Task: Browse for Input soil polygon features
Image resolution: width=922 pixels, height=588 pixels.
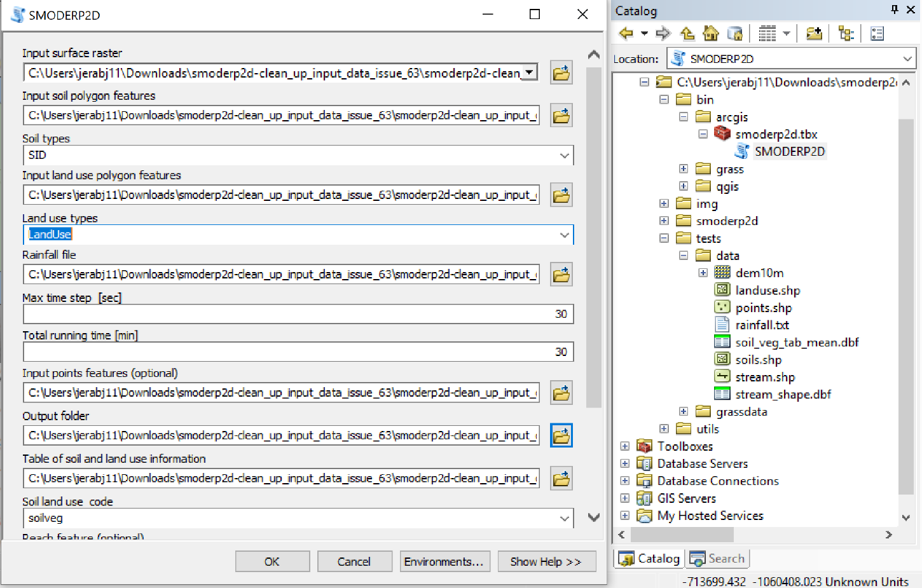Action: pyautogui.click(x=561, y=116)
